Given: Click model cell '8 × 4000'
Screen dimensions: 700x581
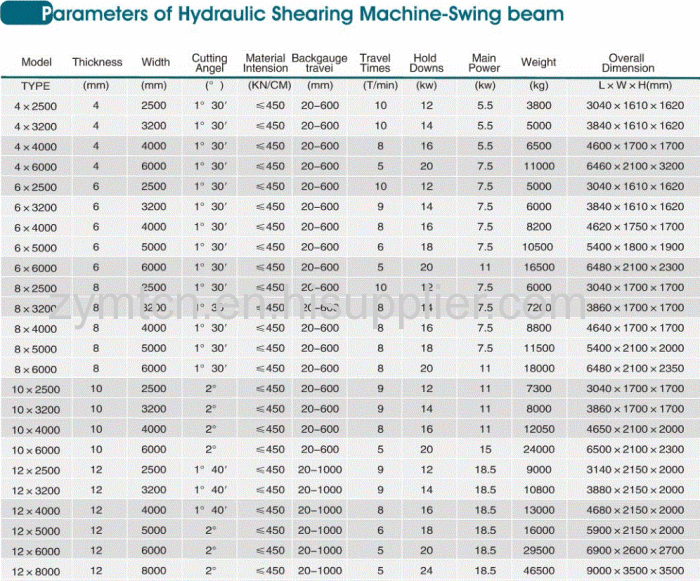Looking at the screenshot, I should 36,329.
